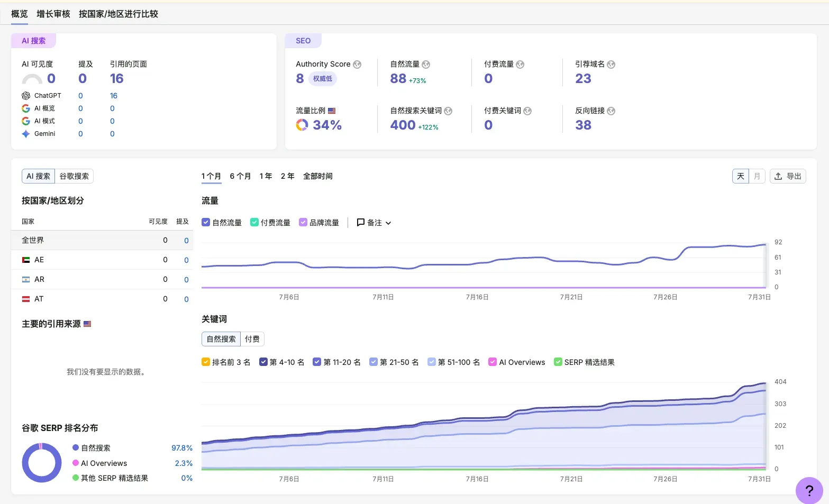Click the referring domains value 23
This screenshot has height=504, width=829.
[x=584, y=79]
